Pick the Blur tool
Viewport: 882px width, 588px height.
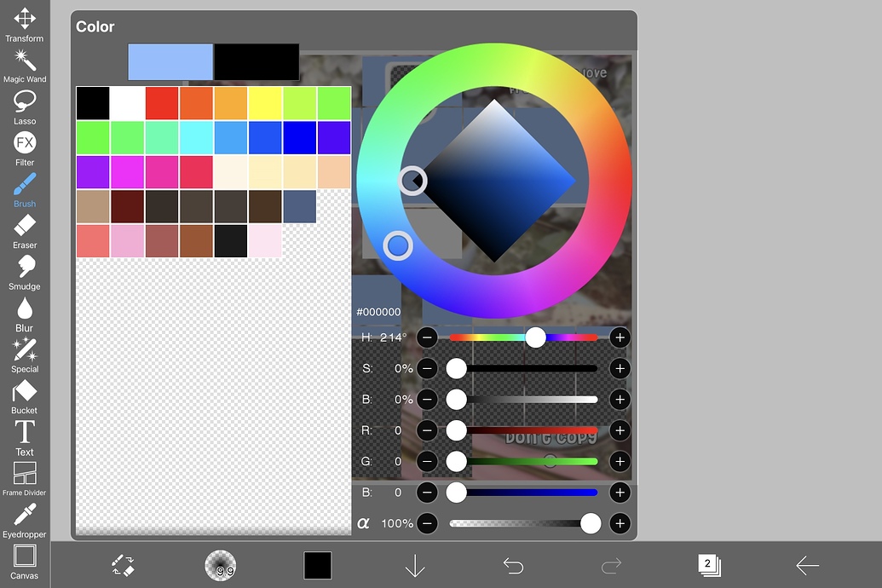coord(25,310)
